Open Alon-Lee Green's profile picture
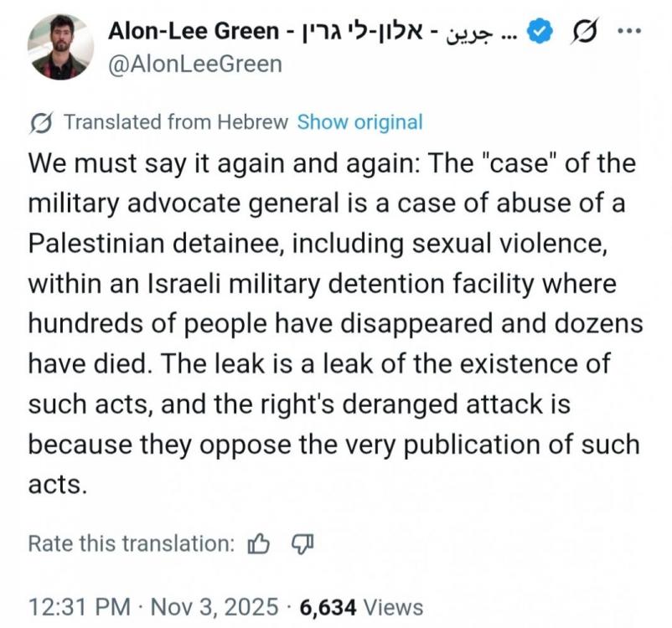The image size is (672, 628). [59, 47]
